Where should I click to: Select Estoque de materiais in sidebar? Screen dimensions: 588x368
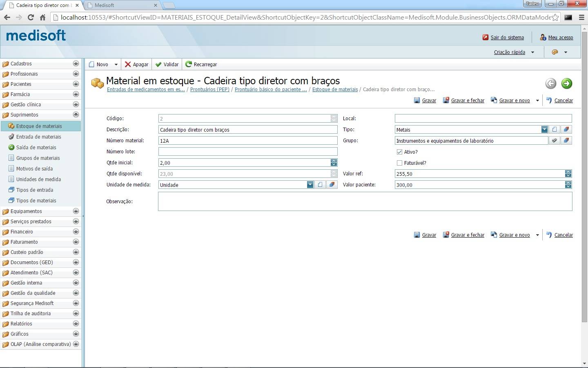(x=40, y=126)
